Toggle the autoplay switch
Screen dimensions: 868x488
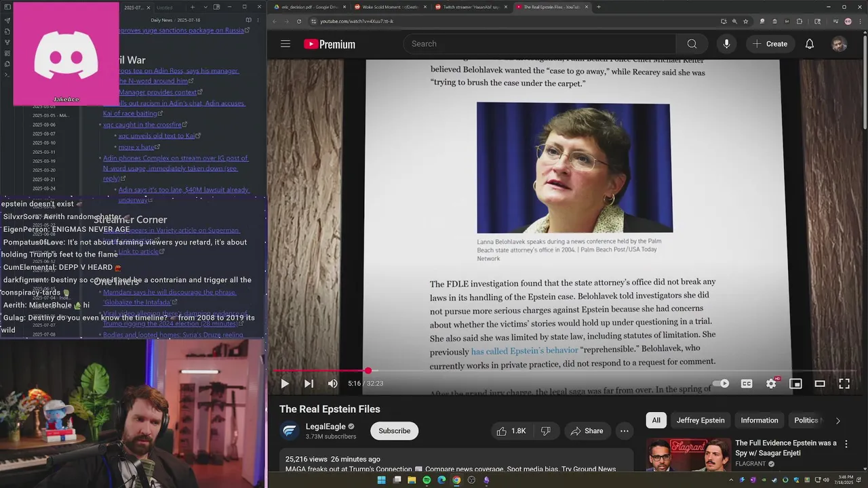tap(721, 384)
